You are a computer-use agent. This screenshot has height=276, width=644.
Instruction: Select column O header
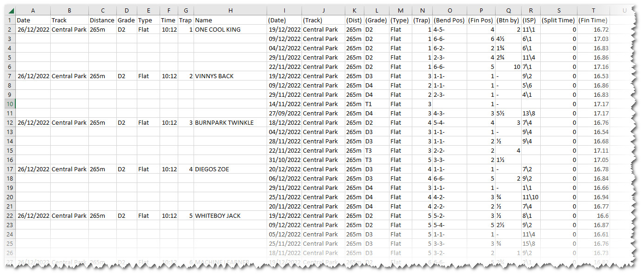coord(449,11)
